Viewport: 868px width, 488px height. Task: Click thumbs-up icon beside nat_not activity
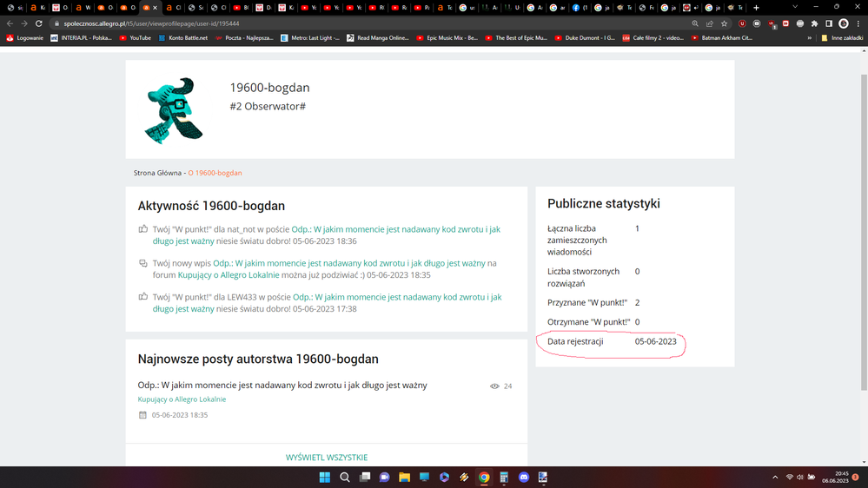tap(143, 229)
